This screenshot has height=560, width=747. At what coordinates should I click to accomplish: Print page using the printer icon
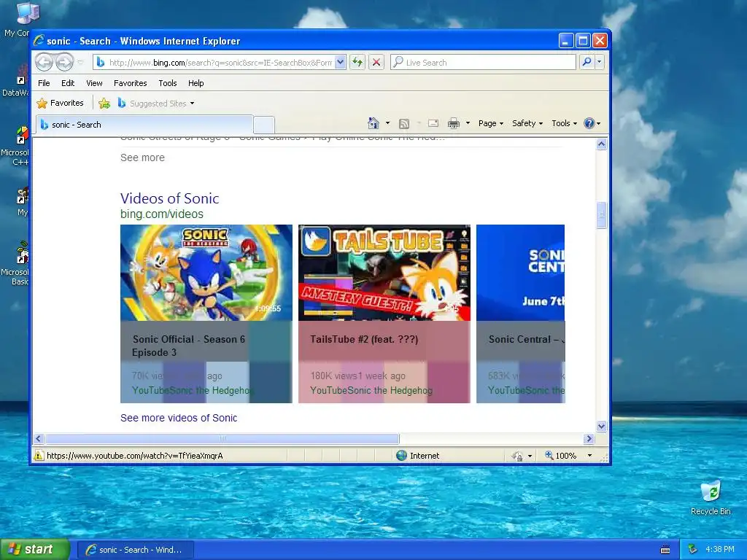(454, 124)
